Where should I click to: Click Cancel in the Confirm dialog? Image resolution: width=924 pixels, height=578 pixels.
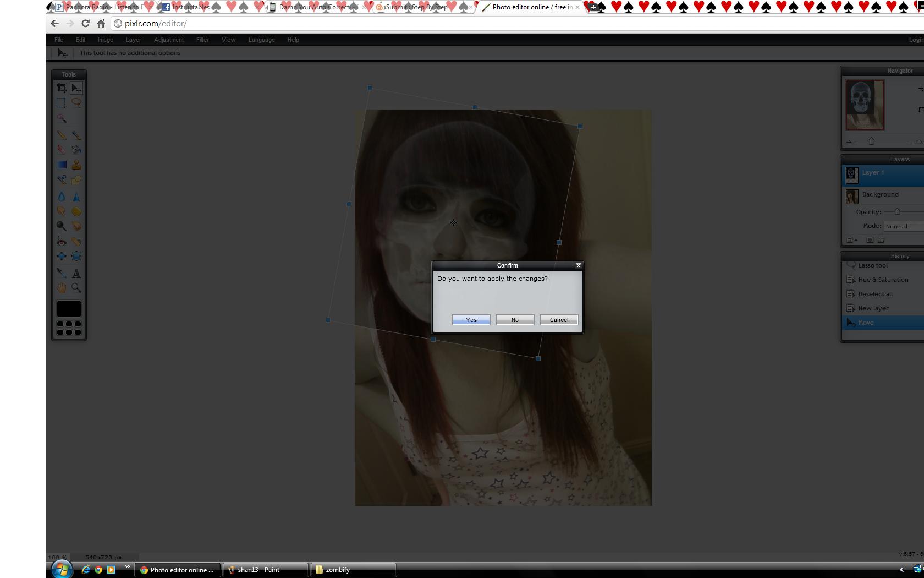click(x=559, y=320)
